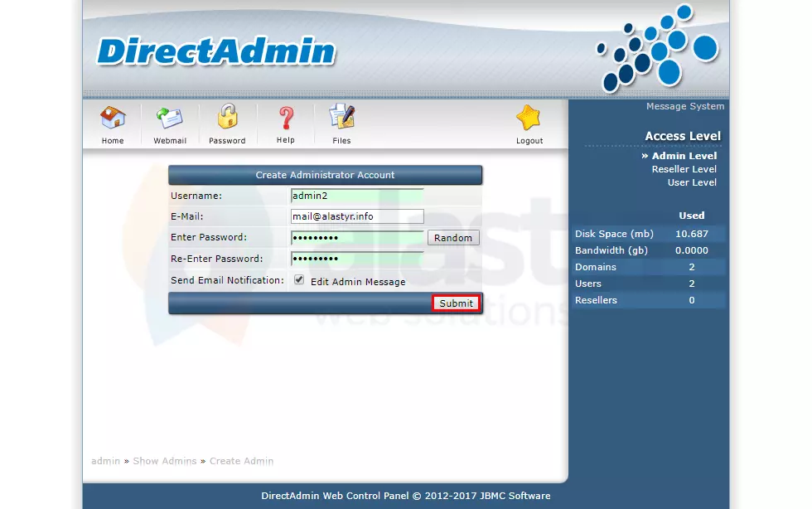
Task: Click the Password padlock icon
Action: point(227,119)
